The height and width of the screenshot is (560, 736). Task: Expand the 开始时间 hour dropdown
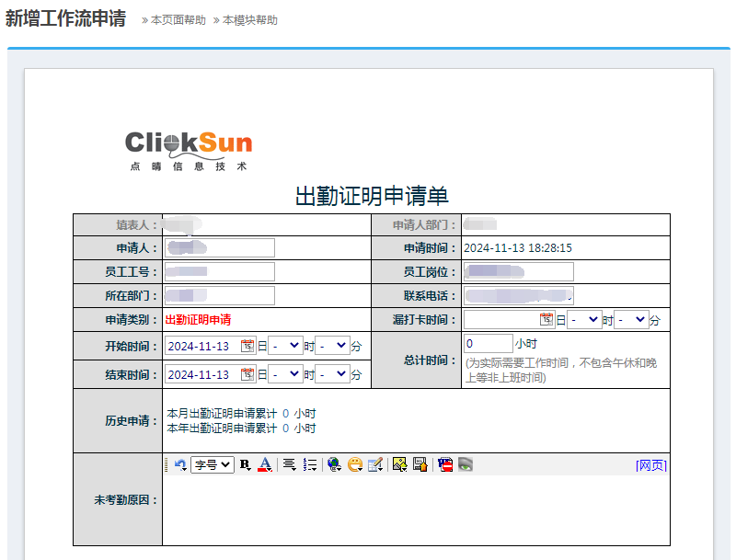[x=285, y=346]
